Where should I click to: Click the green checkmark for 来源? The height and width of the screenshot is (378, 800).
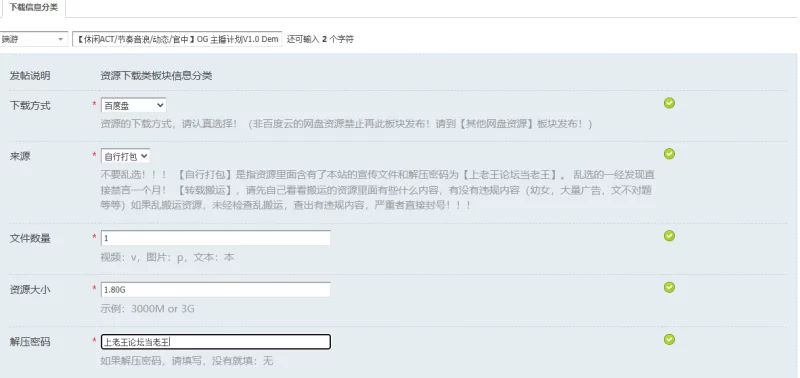(x=669, y=154)
